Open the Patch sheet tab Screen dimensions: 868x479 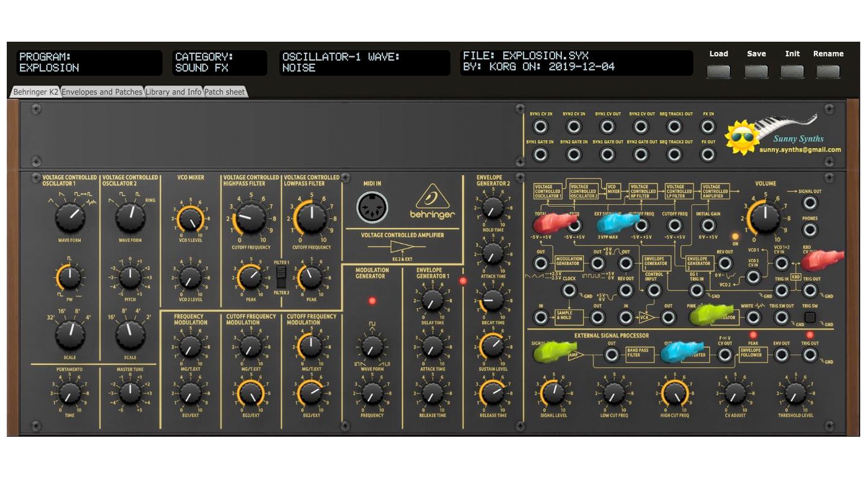(x=225, y=92)
